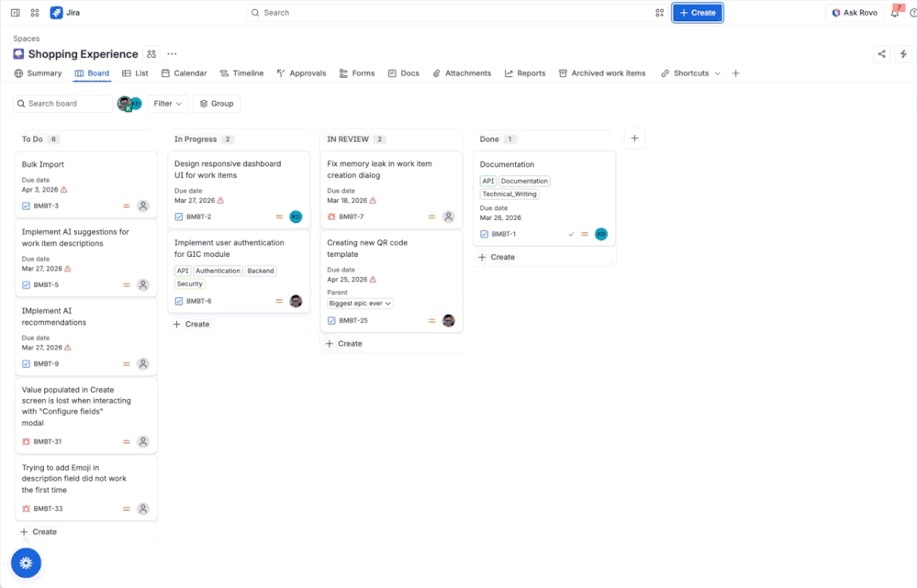Open the Reports tab
Image resolution: width=917 pixels, height=588 pixels.
[x=525, y=73]
